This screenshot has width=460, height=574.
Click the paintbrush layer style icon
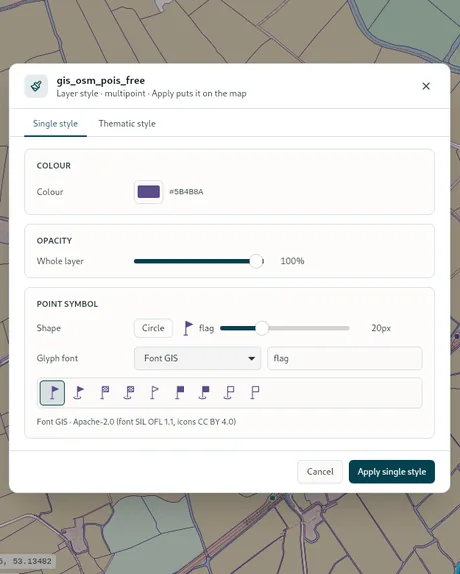pyautogui.click(x=36, y=86)
